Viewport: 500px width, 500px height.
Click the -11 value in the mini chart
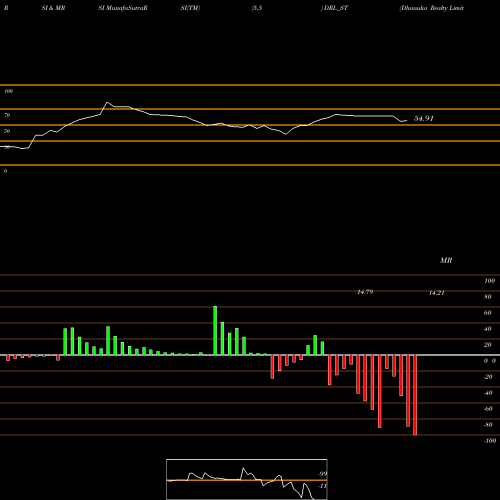pyautogui.click(x=322, y=486)
